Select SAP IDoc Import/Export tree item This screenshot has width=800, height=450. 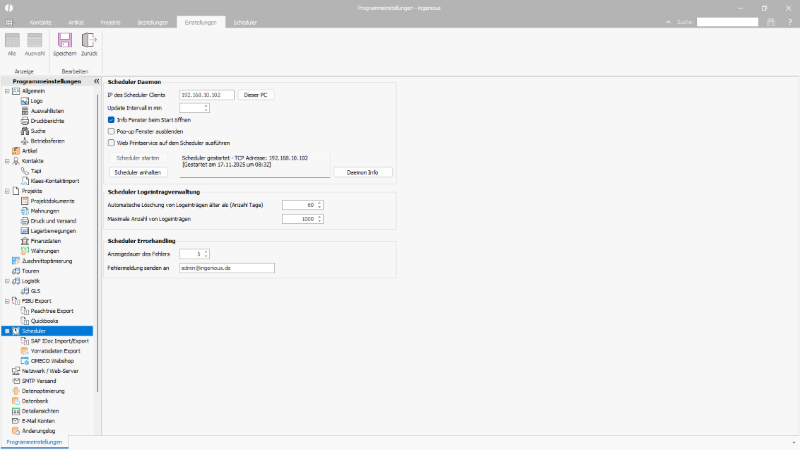point(60,341)
